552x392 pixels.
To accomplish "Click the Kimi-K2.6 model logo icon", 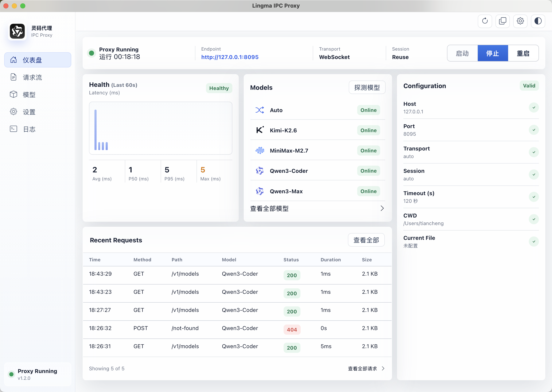I will click(x=260, y=130).
